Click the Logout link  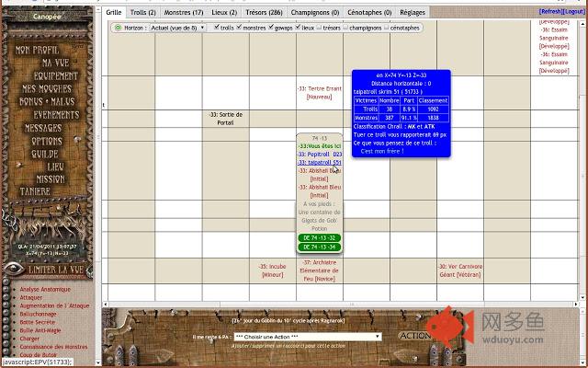coord(573,12)
